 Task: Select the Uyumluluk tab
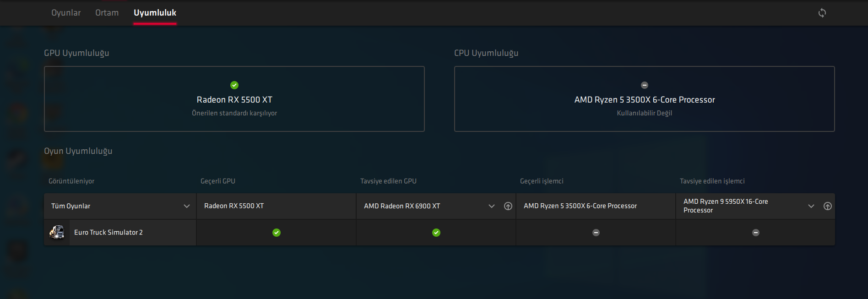(155, 13)
